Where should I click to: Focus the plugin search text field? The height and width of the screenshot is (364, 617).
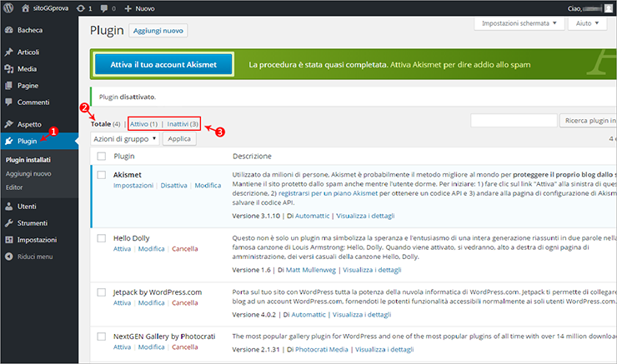point(514,121)
